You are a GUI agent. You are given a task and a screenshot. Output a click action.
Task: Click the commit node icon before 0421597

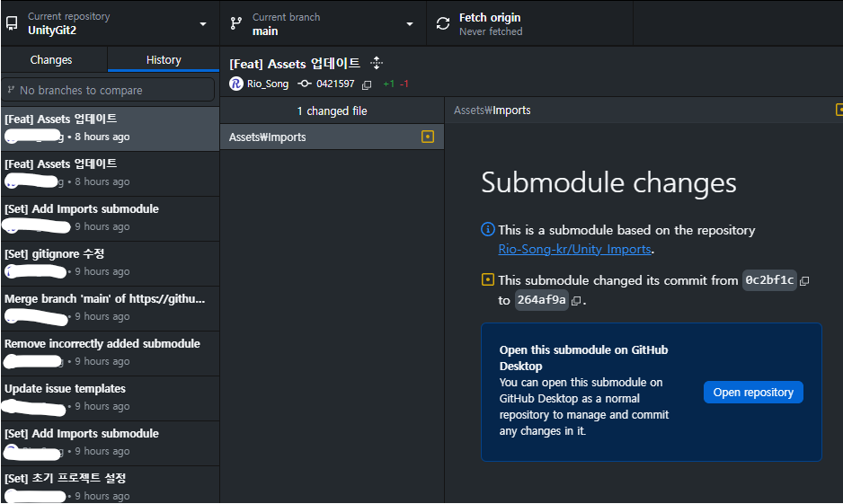coord(305,84)
